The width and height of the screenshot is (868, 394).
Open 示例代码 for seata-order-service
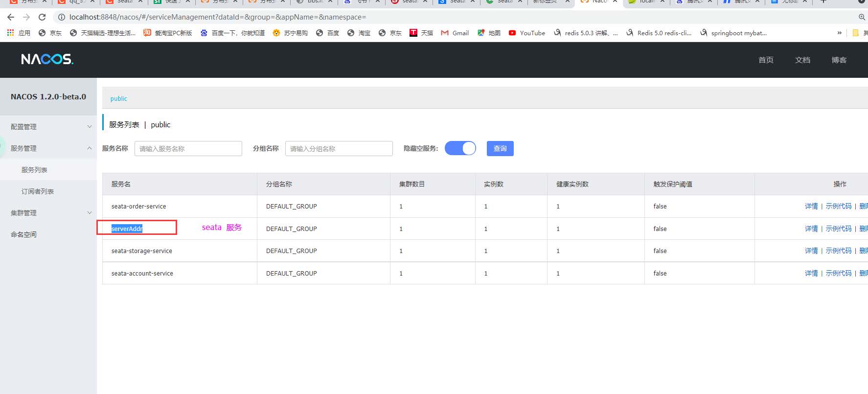(839, 206)
